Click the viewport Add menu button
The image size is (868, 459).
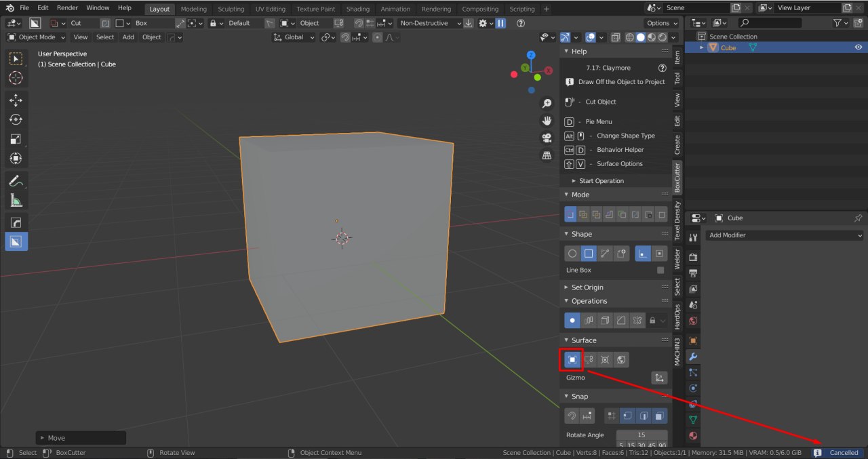point(128,37)
